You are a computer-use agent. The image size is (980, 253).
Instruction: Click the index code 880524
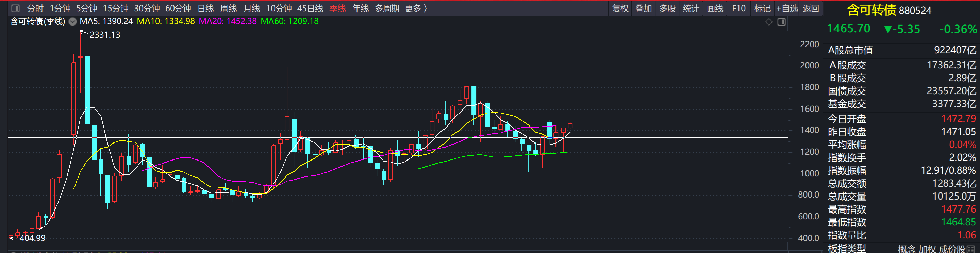tap(915, 11)
